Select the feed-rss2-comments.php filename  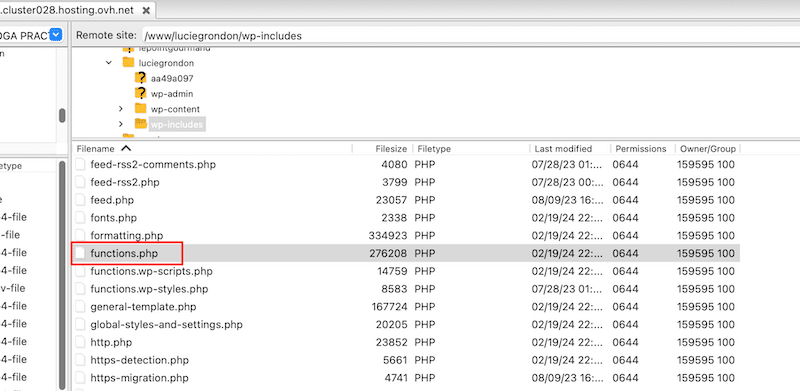(x=153, y=164)
